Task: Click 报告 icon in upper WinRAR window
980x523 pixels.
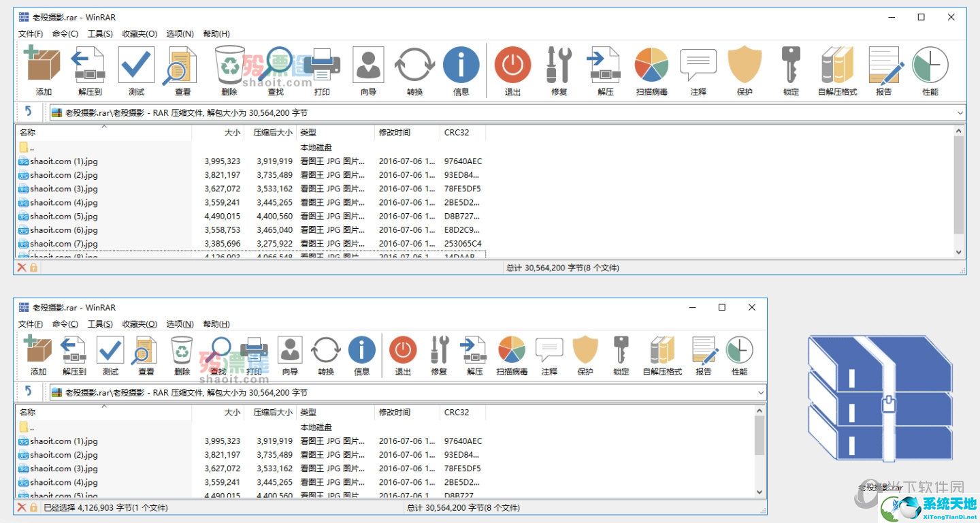Action: point(885,66)
